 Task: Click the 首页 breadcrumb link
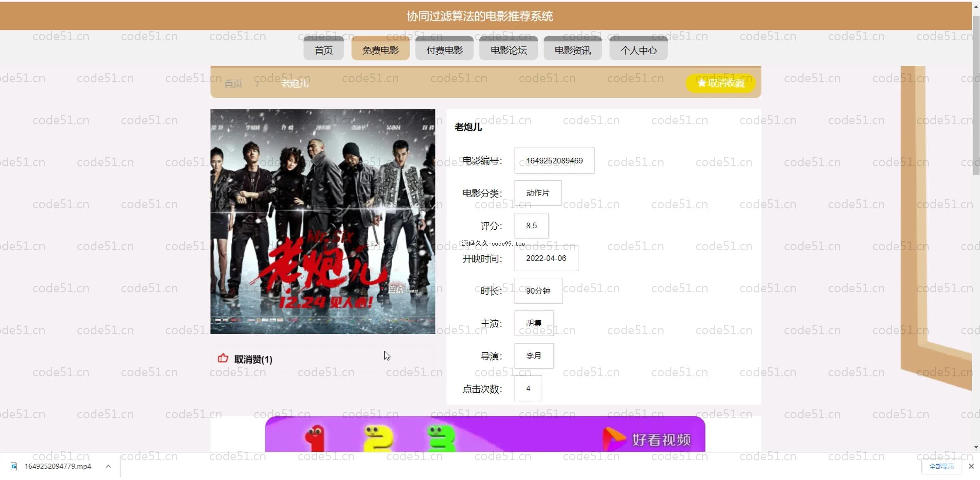[x=233, y=83]
